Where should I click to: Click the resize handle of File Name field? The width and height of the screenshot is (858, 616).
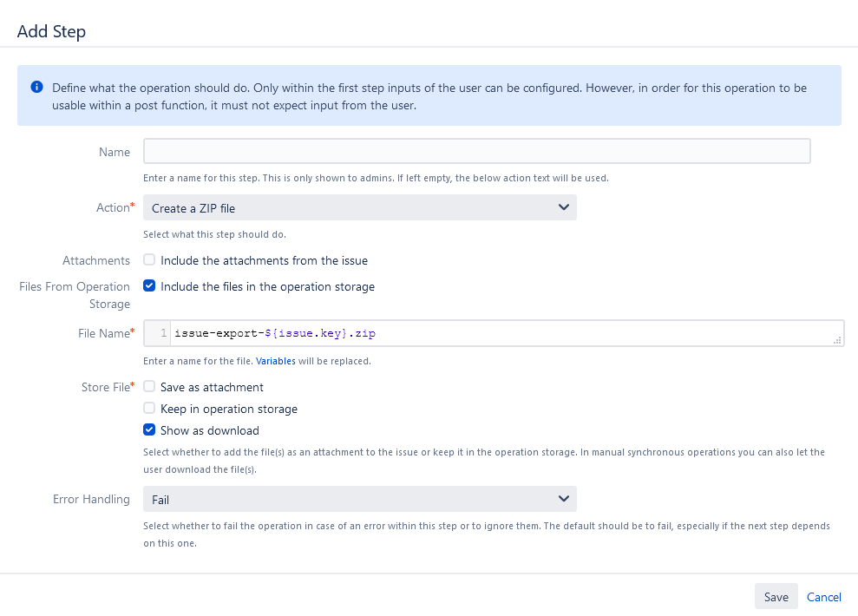(837, 341)
